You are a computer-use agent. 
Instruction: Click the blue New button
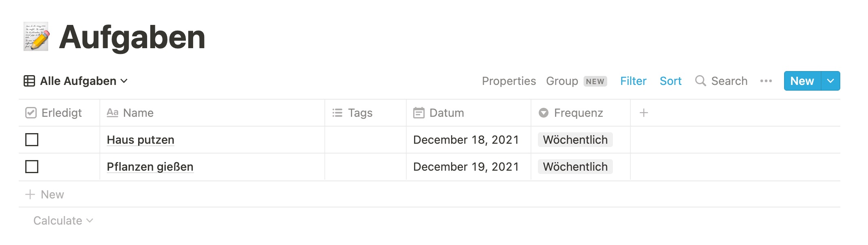click(x=802, y=81)
